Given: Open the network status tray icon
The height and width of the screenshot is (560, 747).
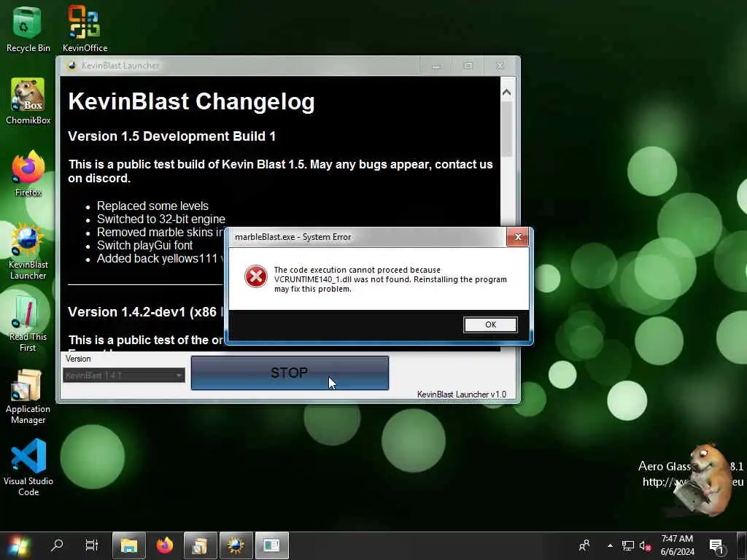Looking at the screenshot, I should coord(628,545).
